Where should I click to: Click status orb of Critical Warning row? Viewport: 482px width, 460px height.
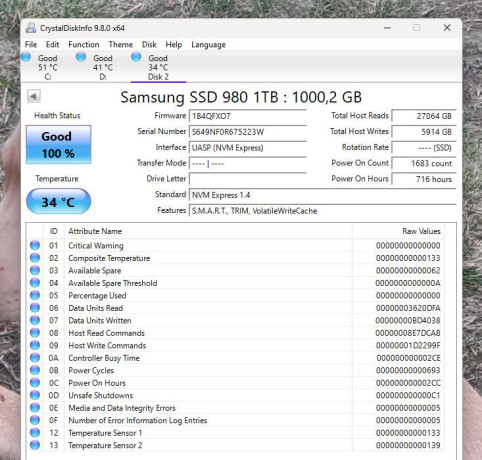35,245
